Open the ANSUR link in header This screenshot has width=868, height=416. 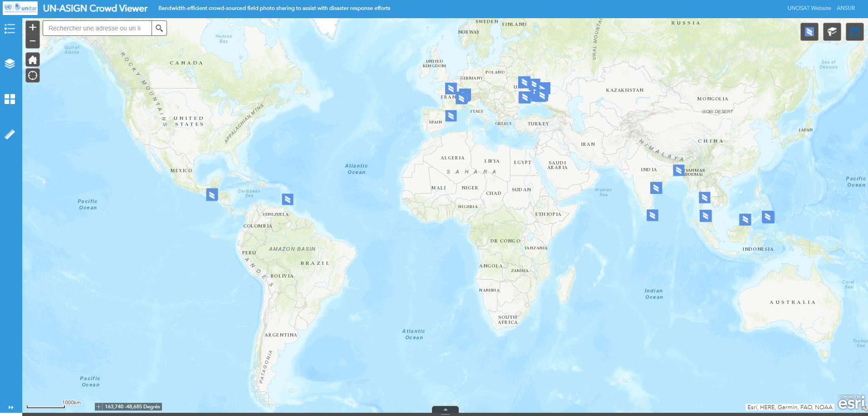(x=846, y=8)
